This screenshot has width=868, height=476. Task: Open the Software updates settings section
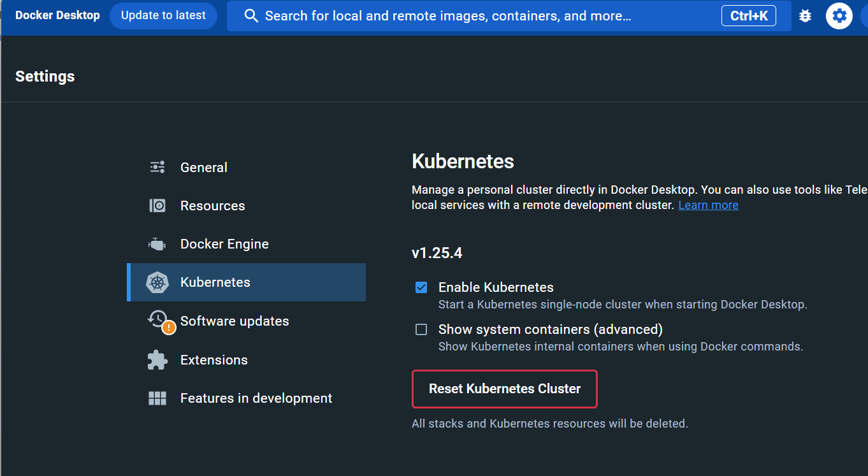pos(235,321)
